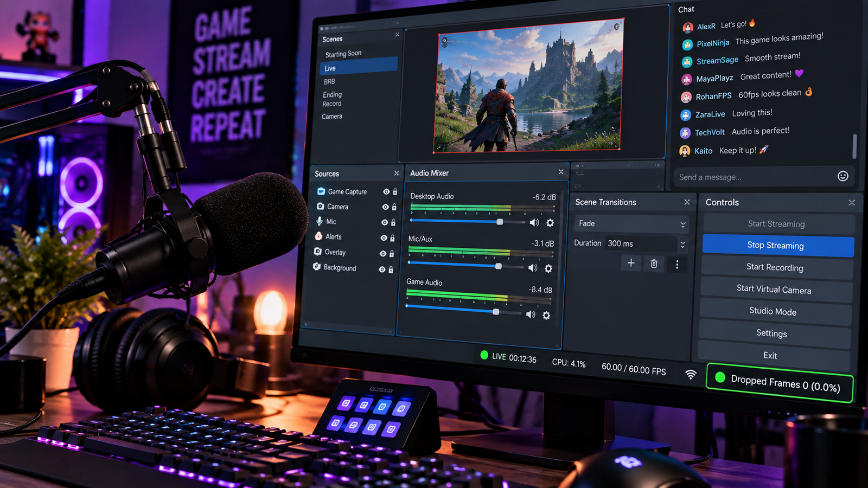Close the Audio Mixer panel
Screen dimensions: 868x488
[x=561, y=172]
